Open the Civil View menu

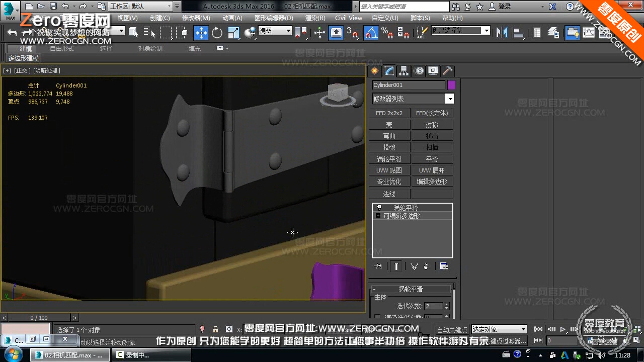tap(349, 18)
